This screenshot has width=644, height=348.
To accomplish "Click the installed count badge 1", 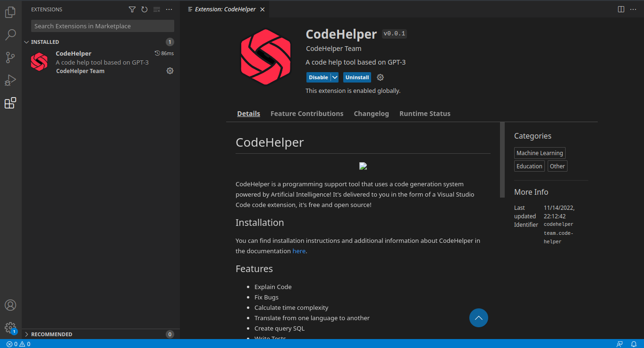I will click(170, 42).
